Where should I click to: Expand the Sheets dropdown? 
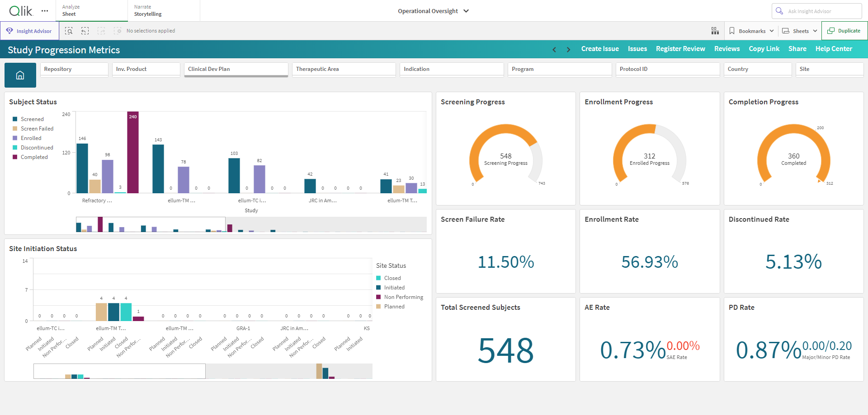(x=800, y=31)
